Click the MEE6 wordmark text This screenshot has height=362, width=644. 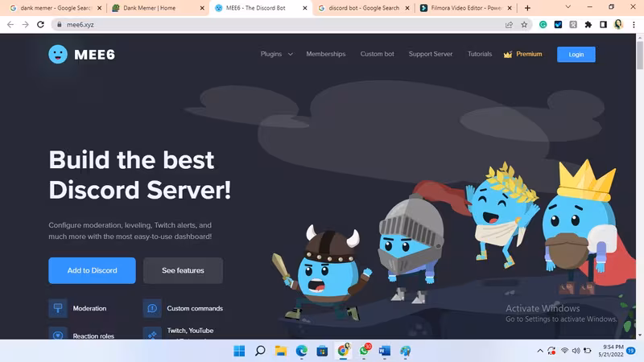(x=94, y=55)
